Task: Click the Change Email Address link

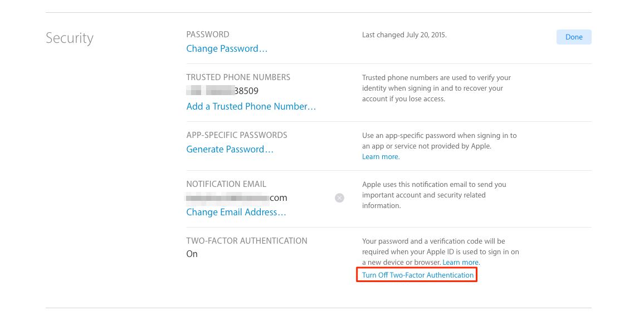Action: pos(236,213)
